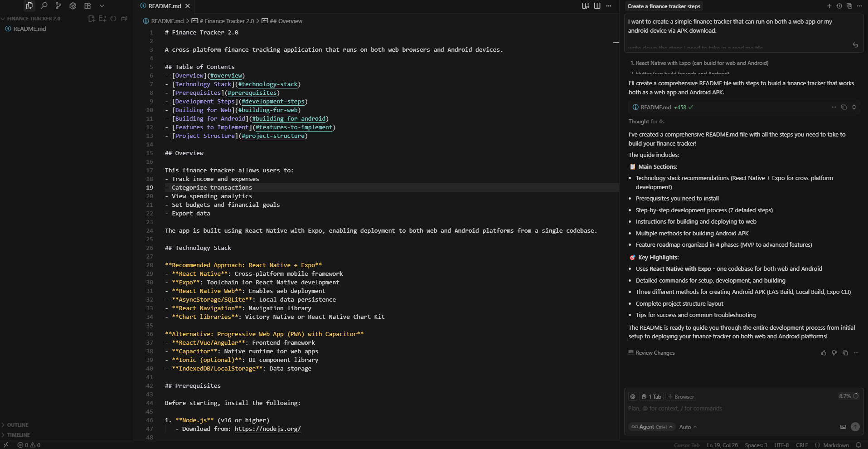
Task: Open the Auto model selector dropdown
Action: click(x=688, y=427)
